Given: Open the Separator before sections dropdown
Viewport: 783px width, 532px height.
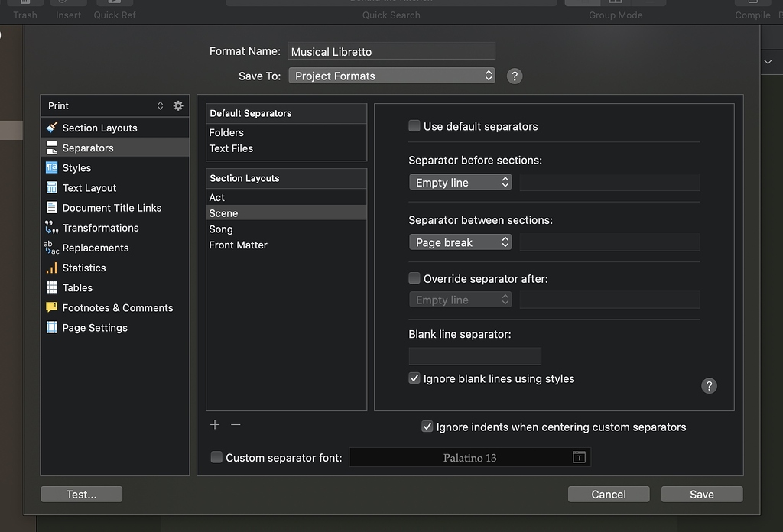Looking at the screenshot, I should point(460,182).
